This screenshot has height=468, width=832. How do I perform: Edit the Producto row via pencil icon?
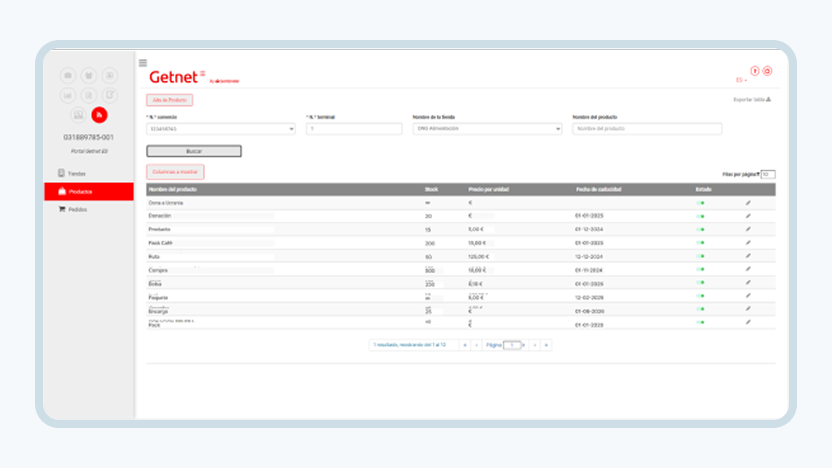click(748, 229)
